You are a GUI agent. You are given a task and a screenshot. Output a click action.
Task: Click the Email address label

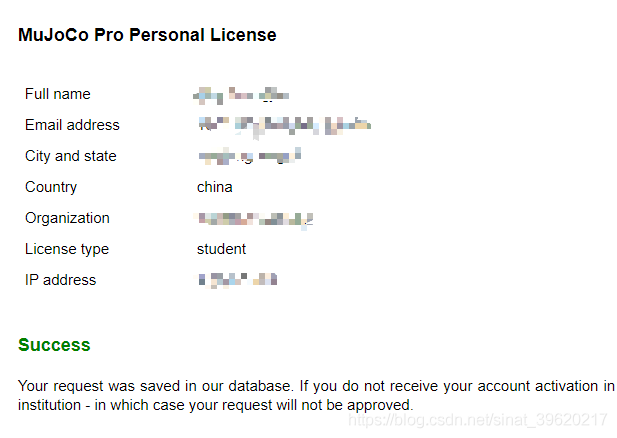72,125
